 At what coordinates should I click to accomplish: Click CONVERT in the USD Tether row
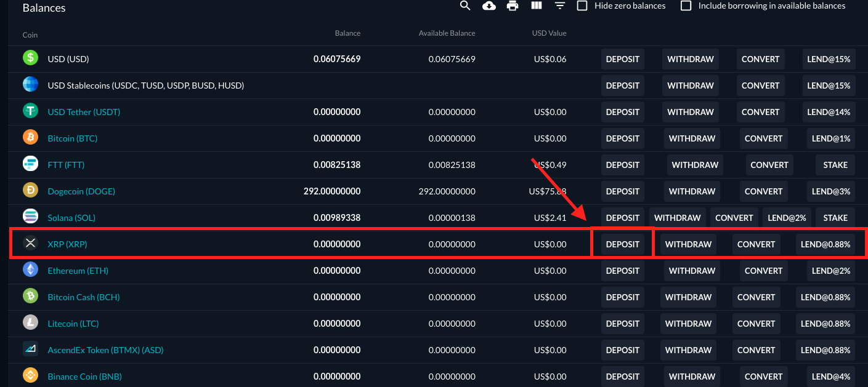[x=761, y=112]
